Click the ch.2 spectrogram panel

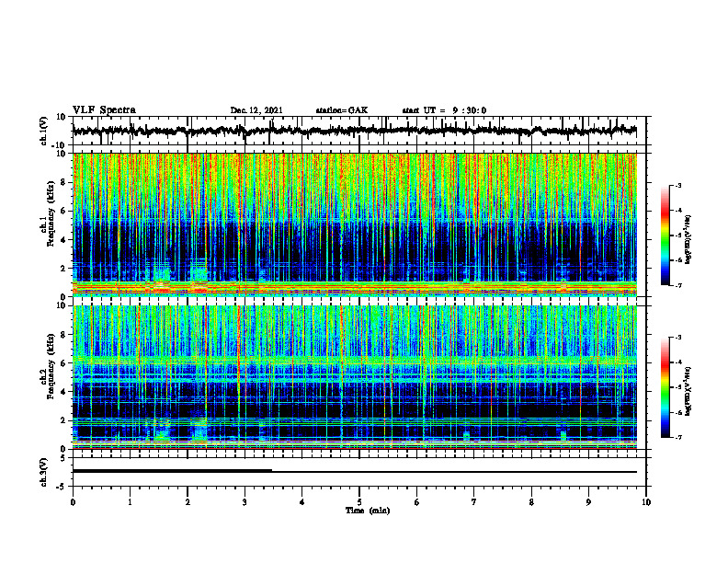[x=354, y=377]
